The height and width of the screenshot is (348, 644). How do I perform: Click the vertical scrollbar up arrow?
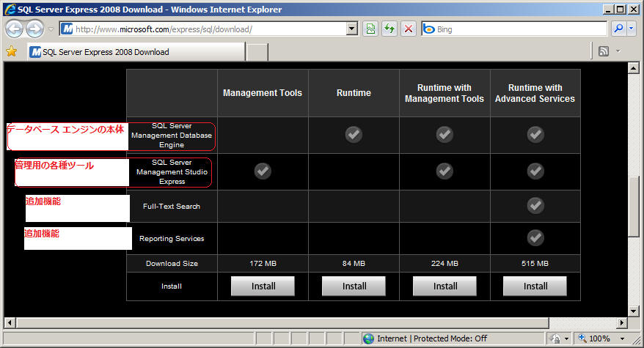click(x=633, y=67)
